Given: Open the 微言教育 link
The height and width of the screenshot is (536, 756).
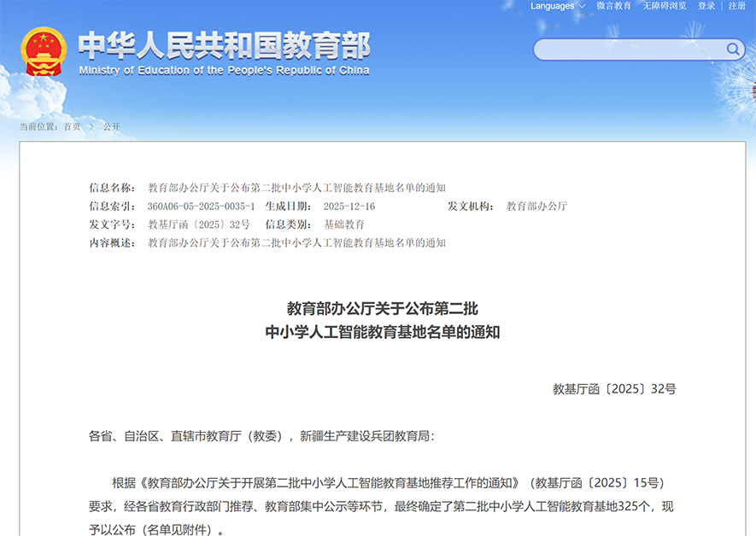Looking at the screenshot, I should coord(613,6).
